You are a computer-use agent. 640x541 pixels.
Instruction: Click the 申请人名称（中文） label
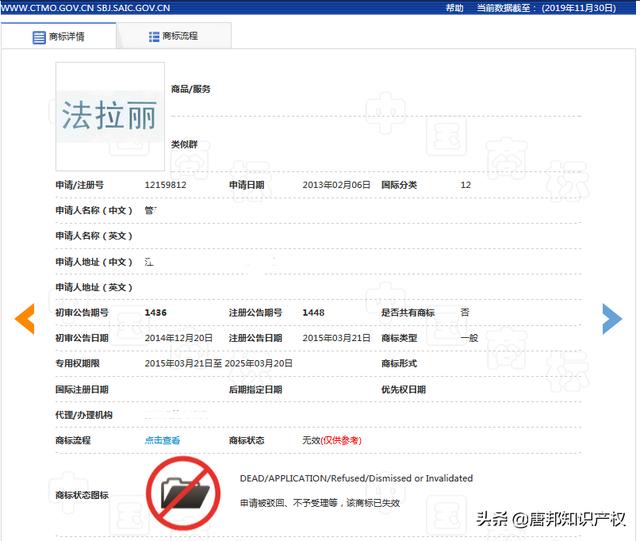click(94, 210)
